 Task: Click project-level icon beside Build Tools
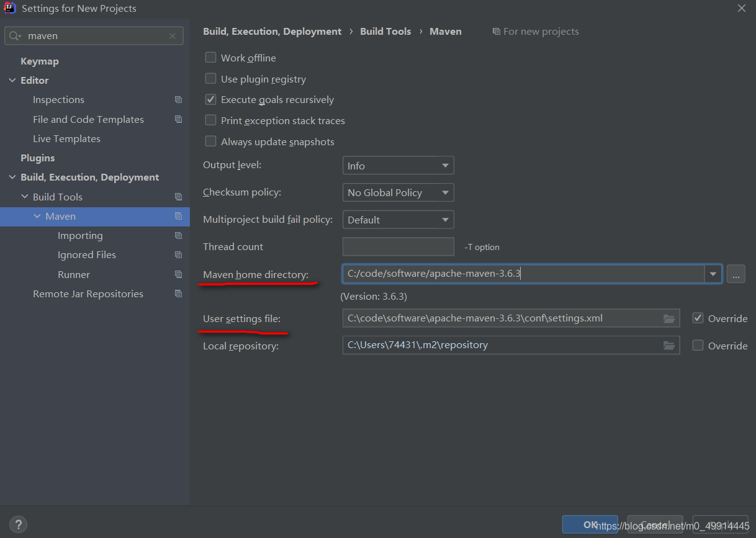(x=178, y=197)
